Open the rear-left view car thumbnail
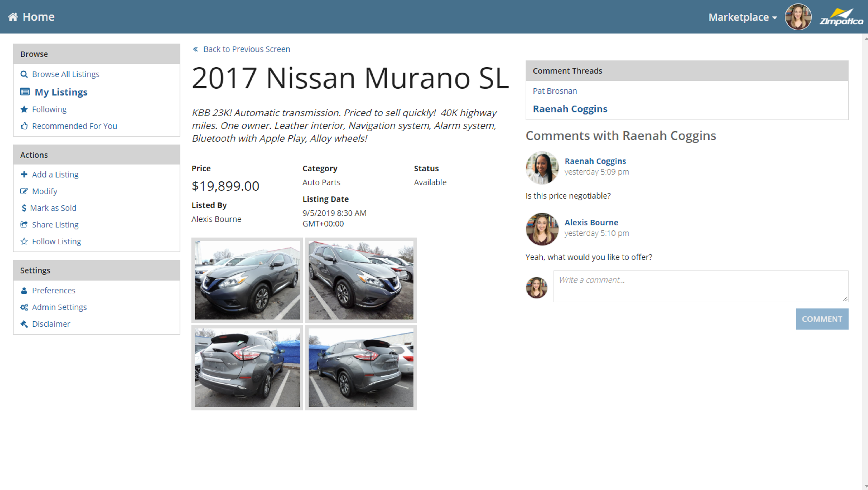868x490 pixels. (247, 368)
